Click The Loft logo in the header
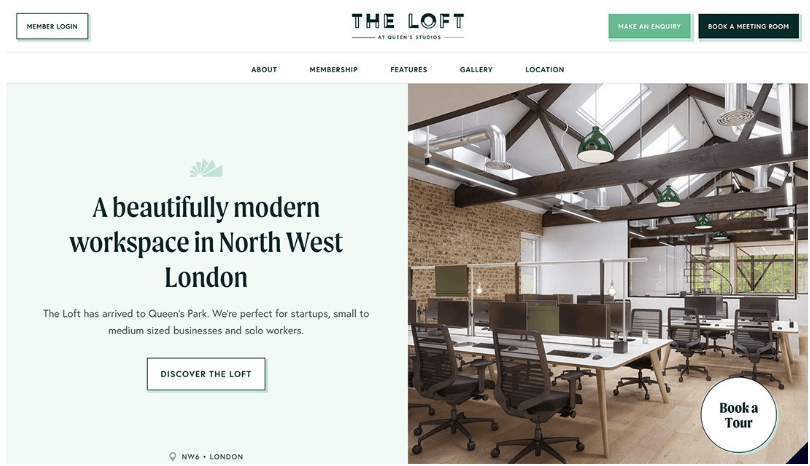 (x=408, y=26)
